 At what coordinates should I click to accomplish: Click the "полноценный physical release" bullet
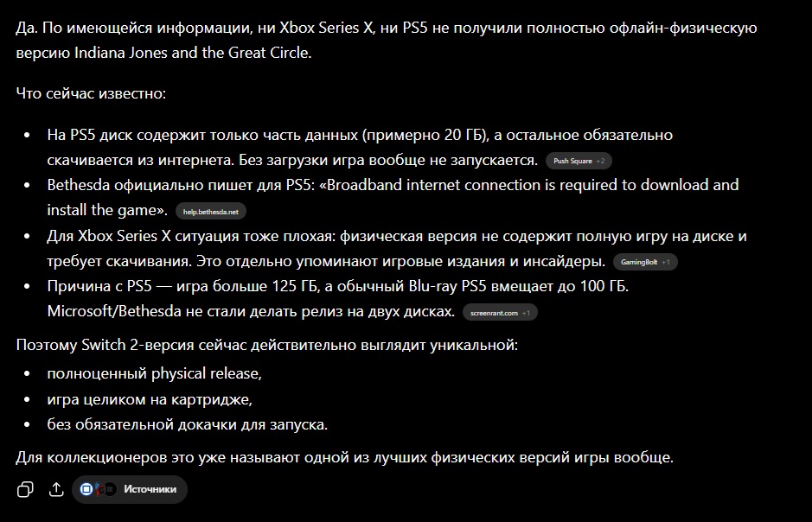pos(154,373)
